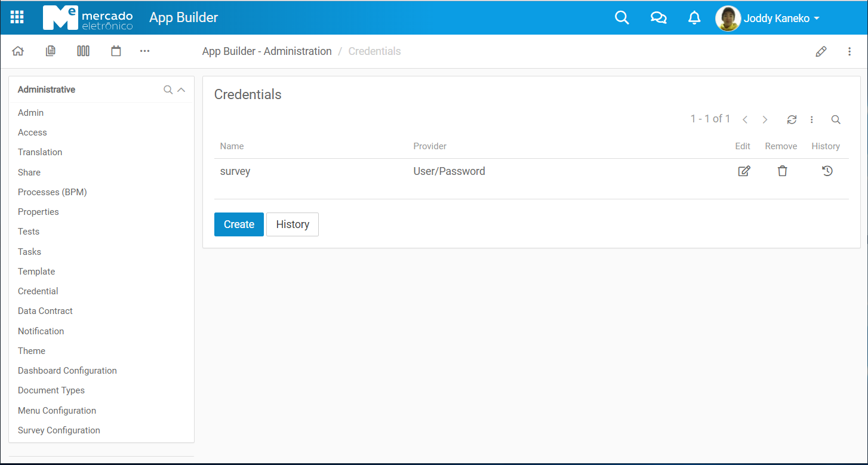Collapse the Administrative panel
This screenshot has height=465, width=868.
tap(181, 90)
